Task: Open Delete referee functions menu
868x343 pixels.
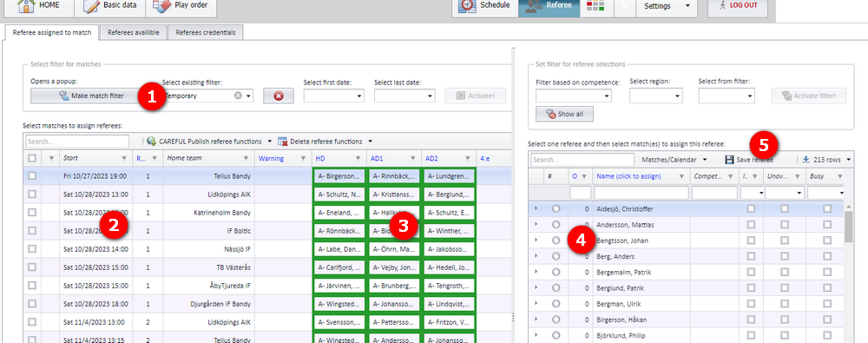Action: click(325, 142)
